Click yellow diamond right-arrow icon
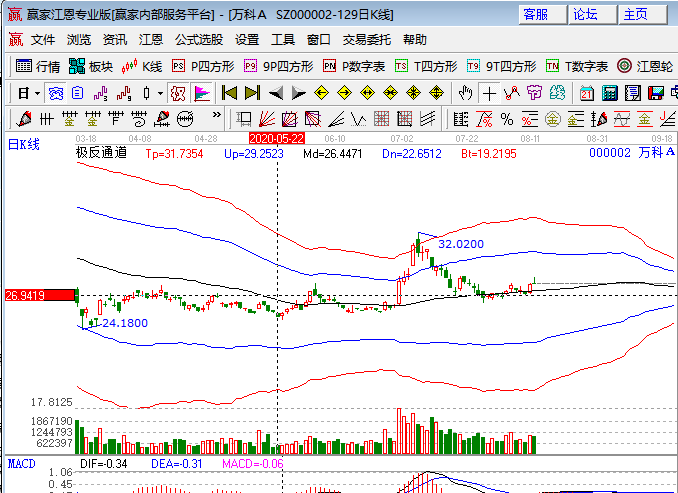Viewport: 678px width, 493px height. (x=345, y=93)
